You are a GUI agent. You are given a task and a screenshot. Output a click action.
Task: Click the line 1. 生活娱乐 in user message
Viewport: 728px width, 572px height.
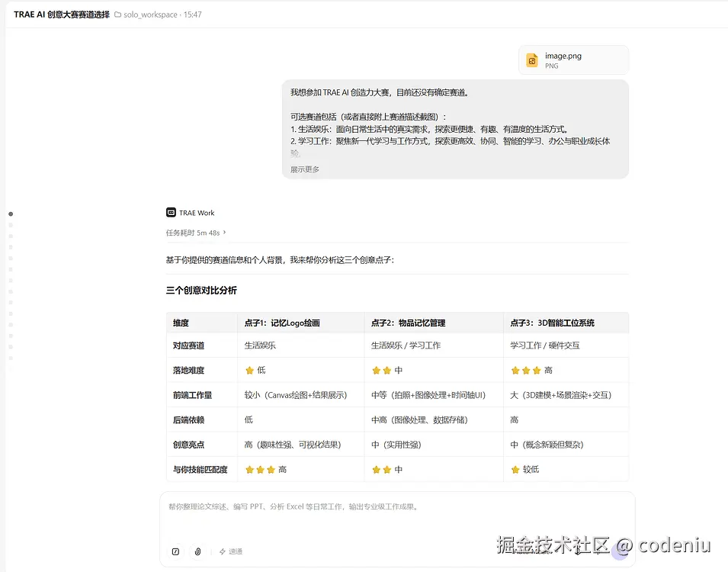(x=429, y=129)
